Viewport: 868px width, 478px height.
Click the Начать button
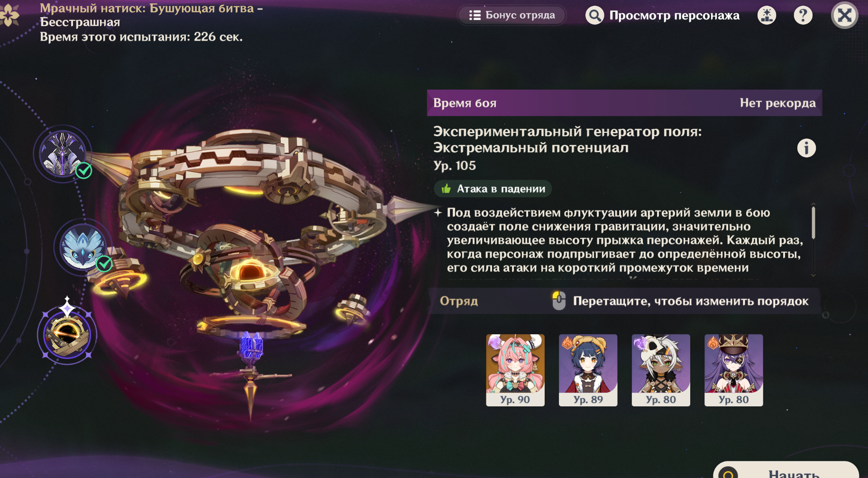point(786,472)
